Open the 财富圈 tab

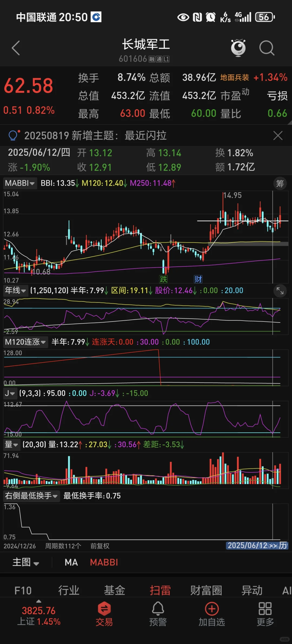pos(206,590)
